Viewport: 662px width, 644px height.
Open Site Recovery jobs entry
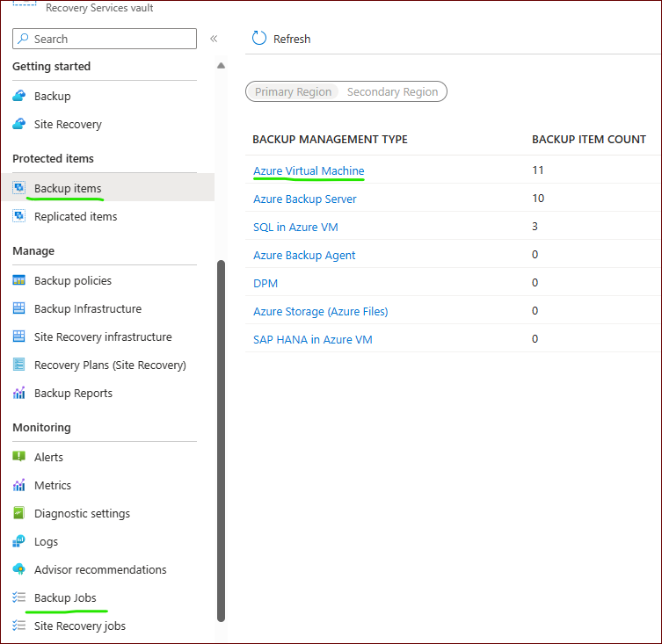[80, 626]
